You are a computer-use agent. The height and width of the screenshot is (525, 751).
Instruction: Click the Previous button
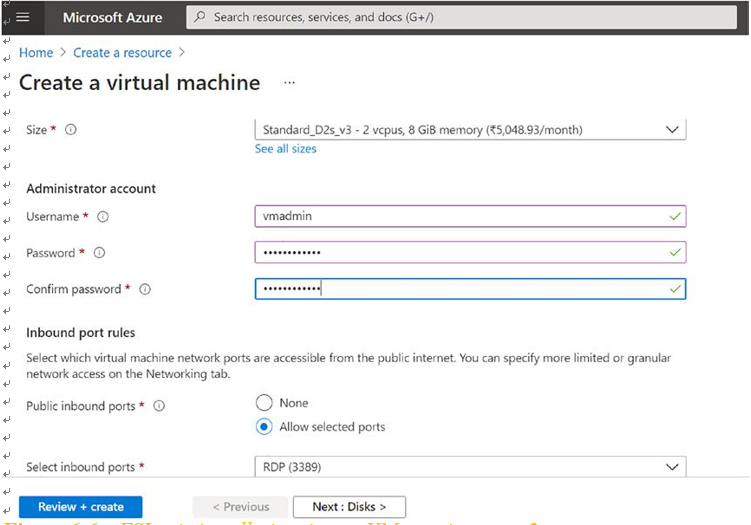pyautogui.click(x=240, y=507)
